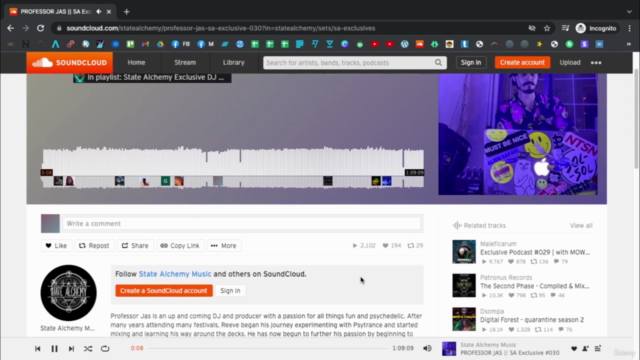Mute the tab via the speaker icon
640x360 pixels.
[x=99, y=12]
